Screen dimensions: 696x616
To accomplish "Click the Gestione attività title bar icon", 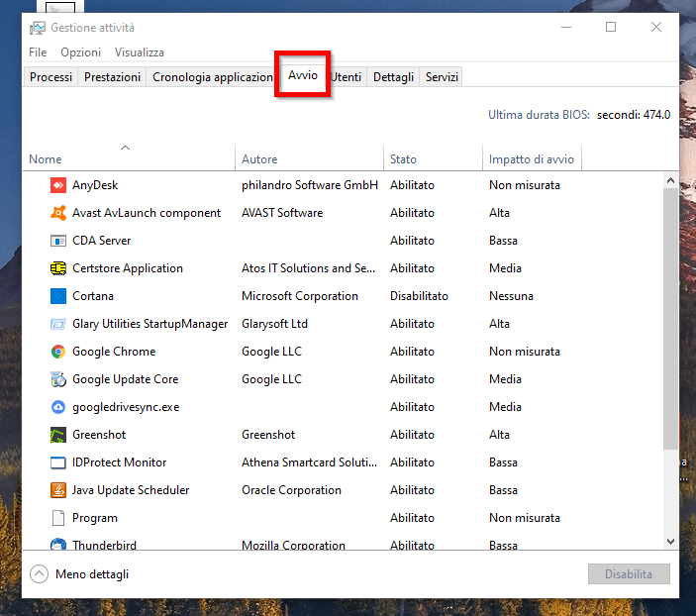I will click(x=38, y=28).
